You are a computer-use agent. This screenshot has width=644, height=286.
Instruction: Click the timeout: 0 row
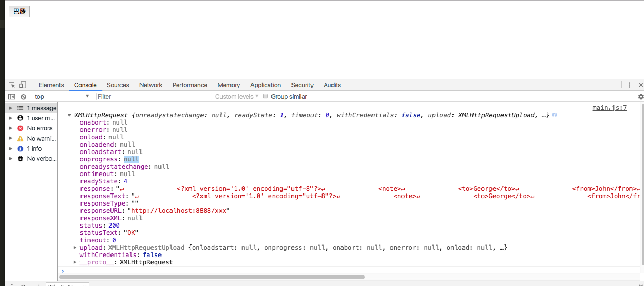[98, 240]
